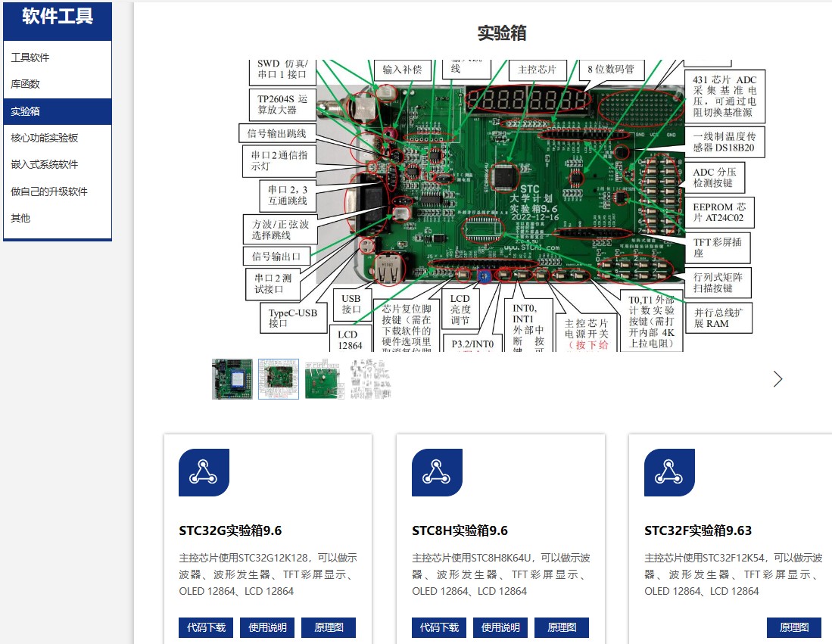
Task: Click the main annotated experiment board image
Action: 501,205
